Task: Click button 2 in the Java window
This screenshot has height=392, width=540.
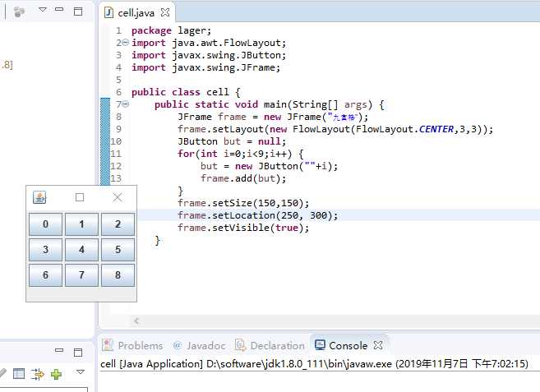Action: (118, 224)
